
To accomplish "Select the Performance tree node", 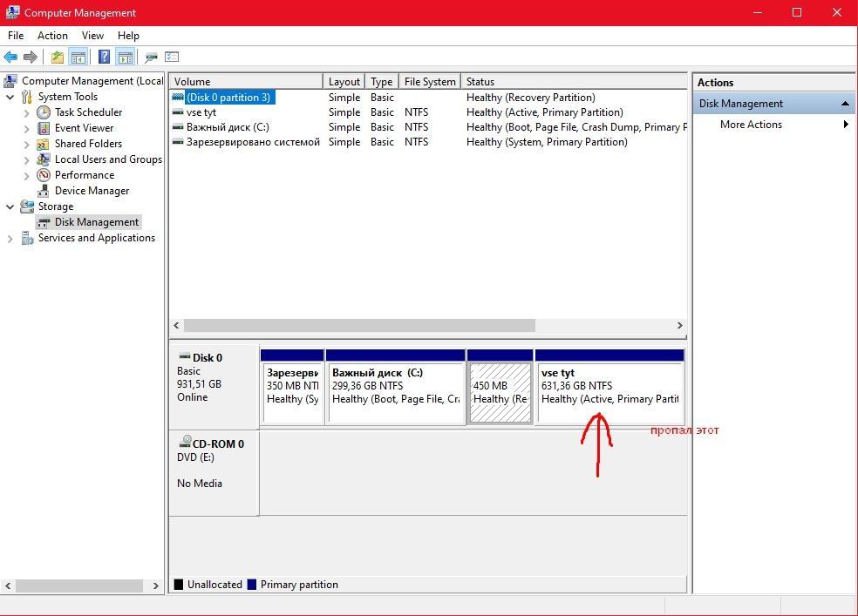I will (x=84, y=175).
